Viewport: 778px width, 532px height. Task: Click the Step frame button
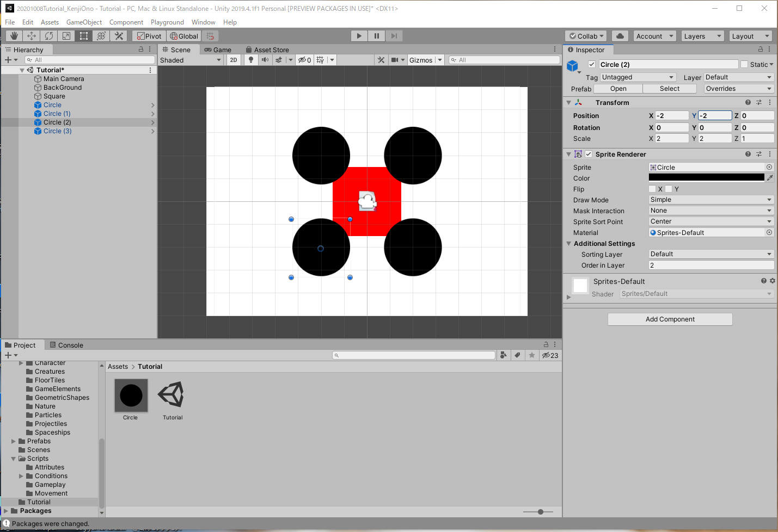[x=394, y=36]
